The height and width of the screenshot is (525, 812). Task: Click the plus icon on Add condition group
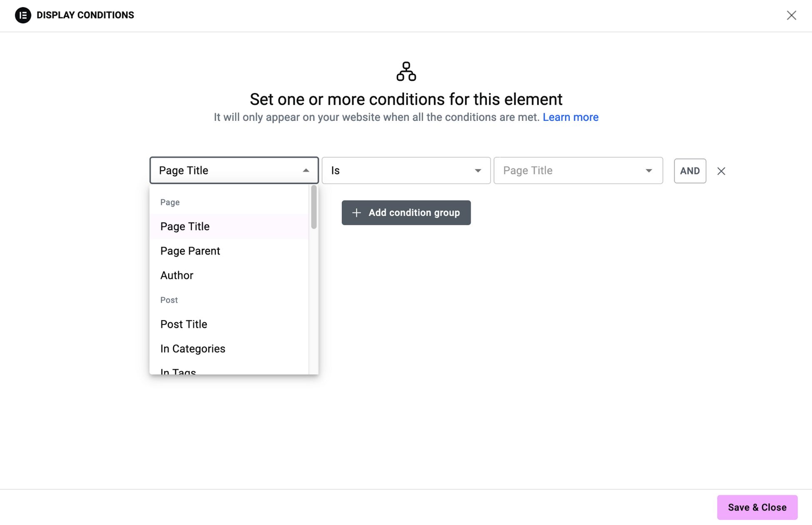356,213
